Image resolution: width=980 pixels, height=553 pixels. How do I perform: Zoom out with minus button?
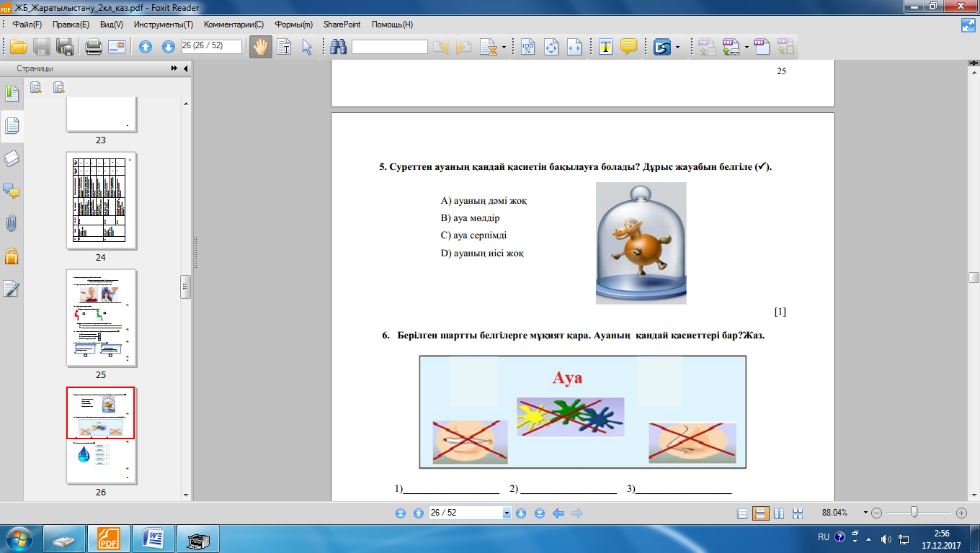pyautogui.click(x=876, y=513)
